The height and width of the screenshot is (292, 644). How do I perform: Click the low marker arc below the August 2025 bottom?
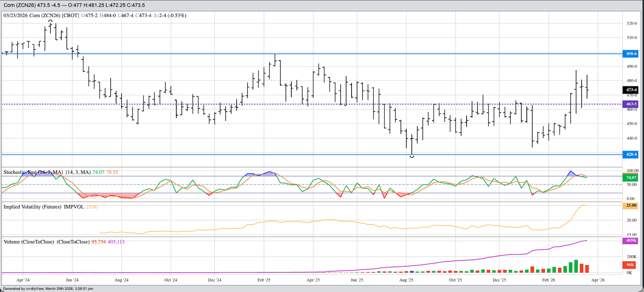[412, 157]
